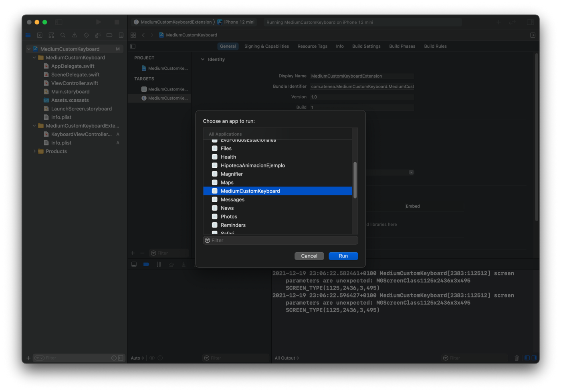Choose iPhone 12 mini run destination
Screen dimensions: 561x392
[236, 22]
